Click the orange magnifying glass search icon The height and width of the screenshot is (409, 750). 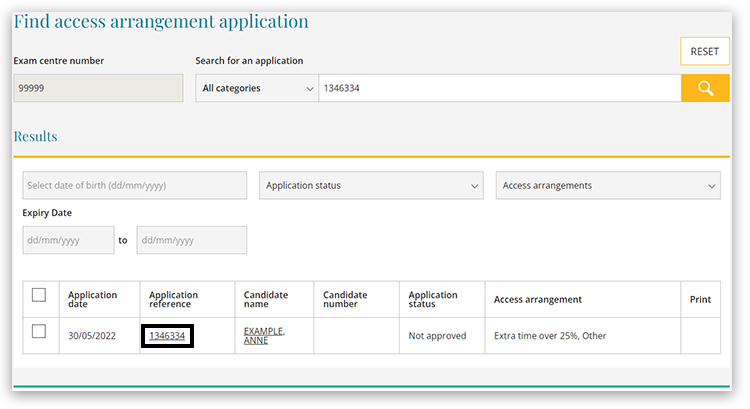click(x=705, y=88)
